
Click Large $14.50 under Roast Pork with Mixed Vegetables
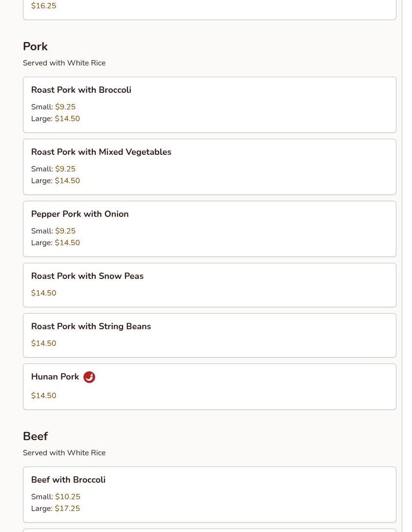pyautogui.click(x=67, y=181)
